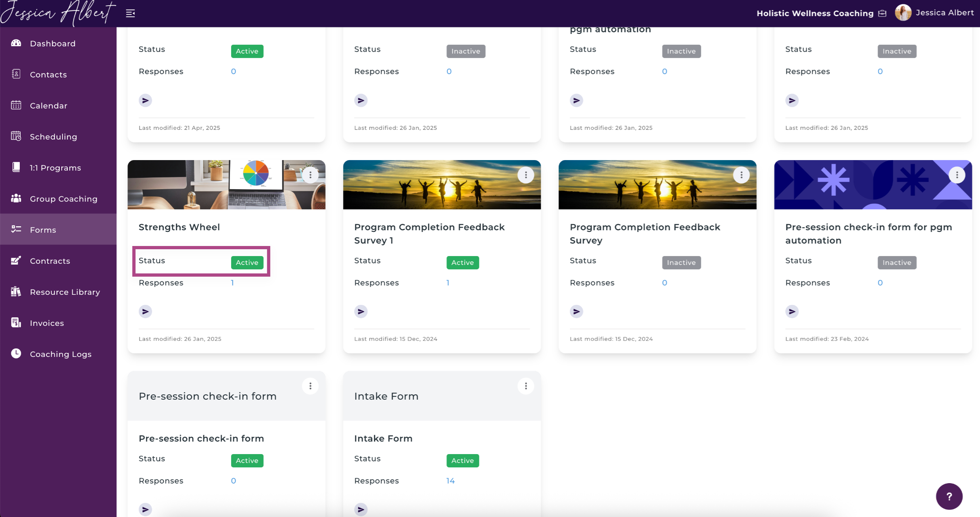Open the blue geometric pgm automation cover image
This screenshot has width=980, height=517.
873,185
